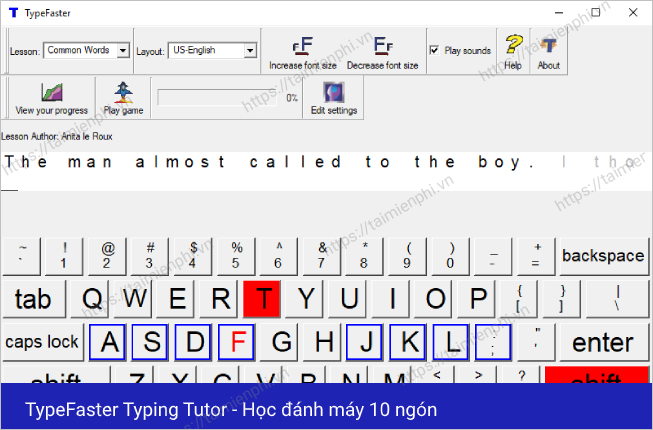Click the F key with red letter
This screenshot has width=653, height=430.
pos(236,342)
